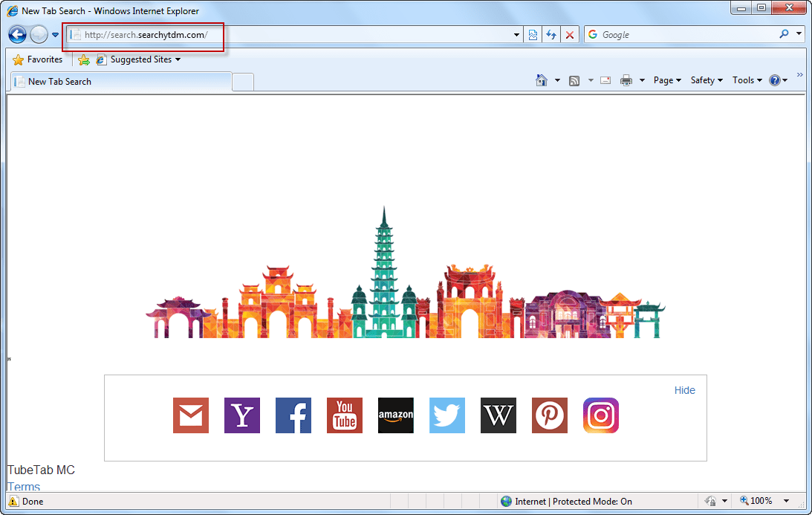The image size is (812, 515).
Task: Stop loading with the red X icon
Action: [570, 35]
